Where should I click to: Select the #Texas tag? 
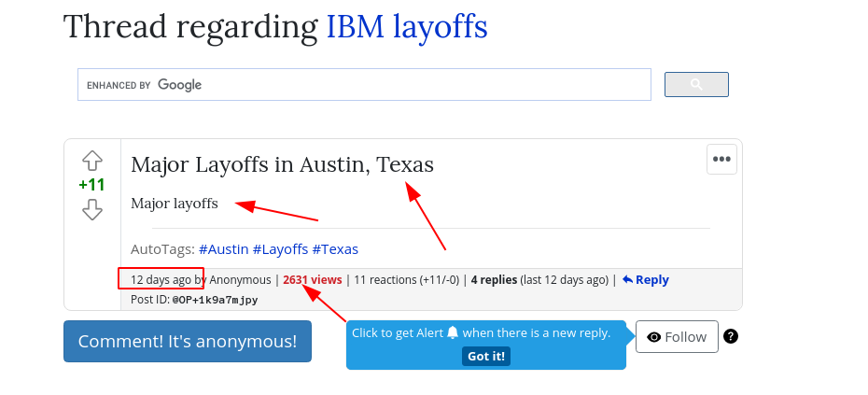click(x=335, y=249)
